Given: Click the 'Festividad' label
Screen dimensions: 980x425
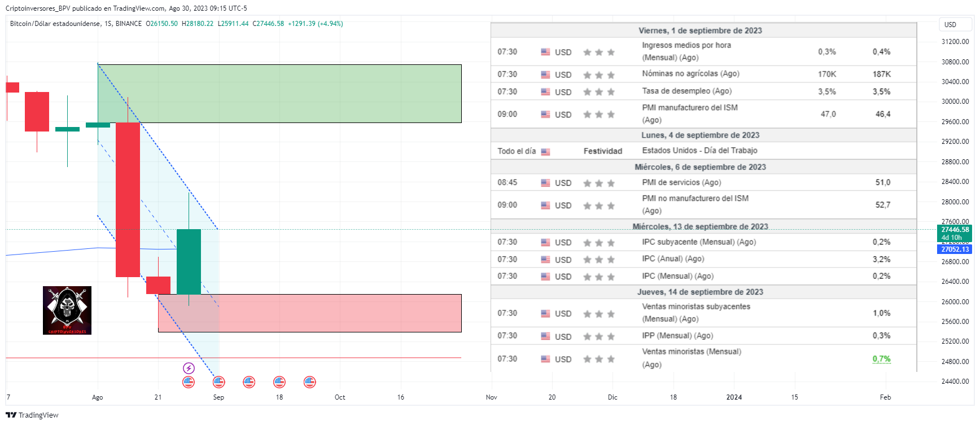Looking at the screenshot, I should point(602,151).
